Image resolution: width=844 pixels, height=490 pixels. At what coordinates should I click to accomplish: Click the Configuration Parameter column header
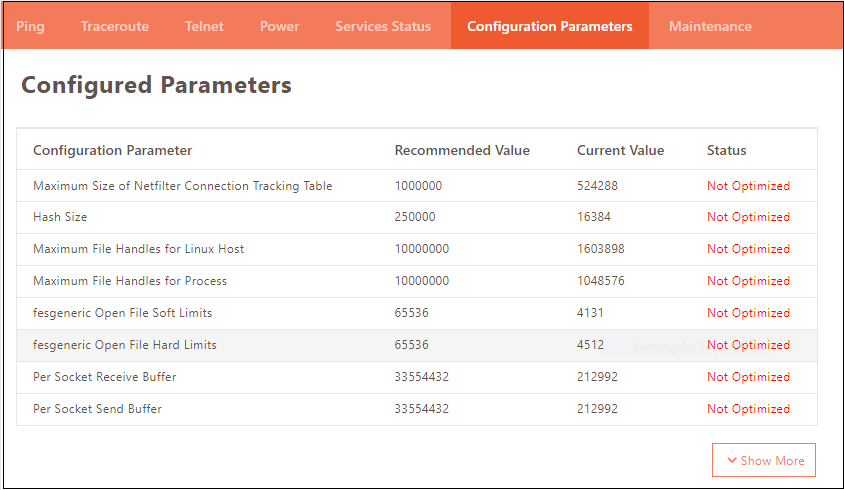pos(112,150)
